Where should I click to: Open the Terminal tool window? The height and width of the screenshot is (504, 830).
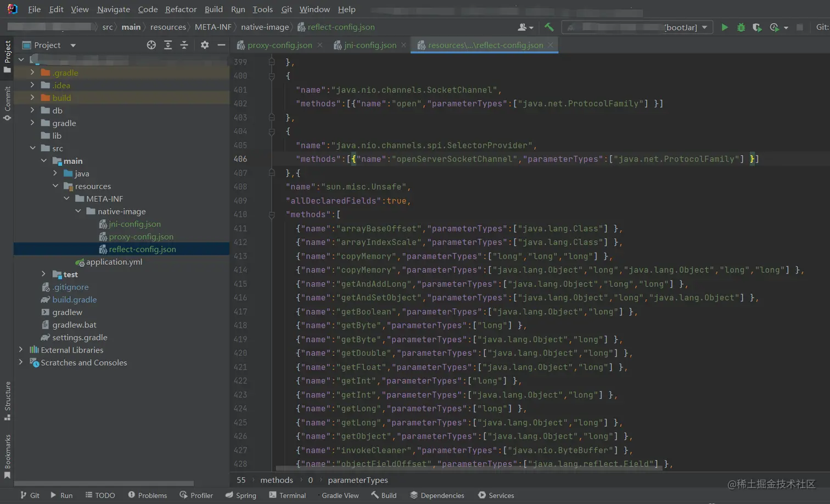pyautogui.click(x=287, y=495)
